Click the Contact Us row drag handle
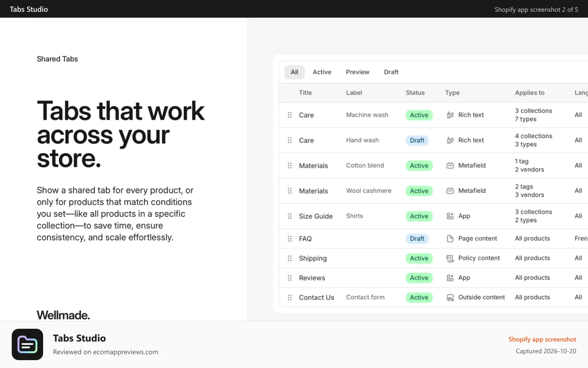This screenshot has width=588, height=368. pos(290,297)
